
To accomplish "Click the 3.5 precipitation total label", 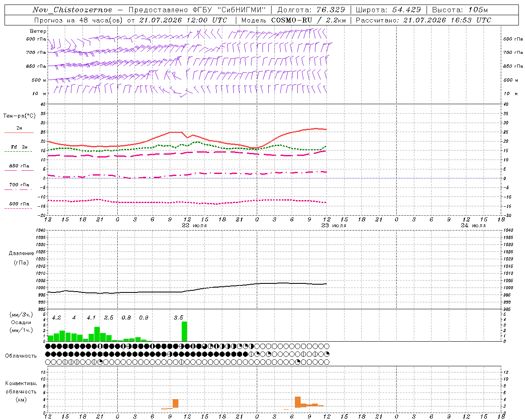I will [x=178, y=317].
